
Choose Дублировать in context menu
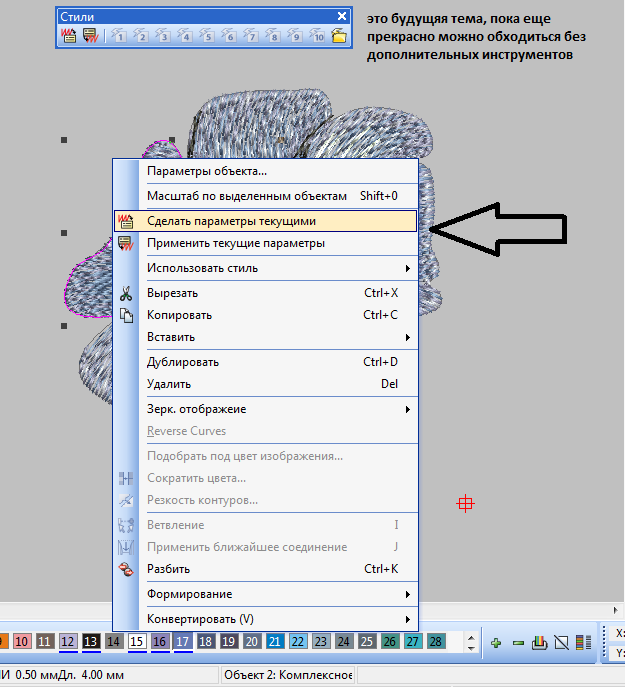(266, 362)
